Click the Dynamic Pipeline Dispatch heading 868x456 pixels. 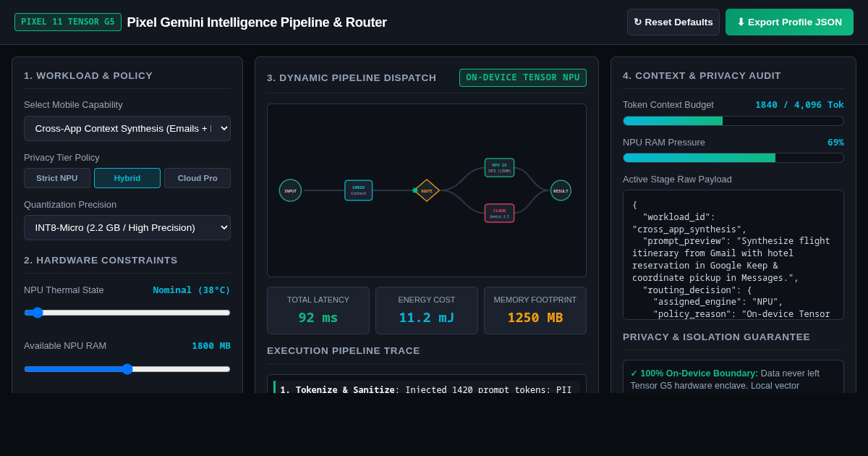coord(352,78)
